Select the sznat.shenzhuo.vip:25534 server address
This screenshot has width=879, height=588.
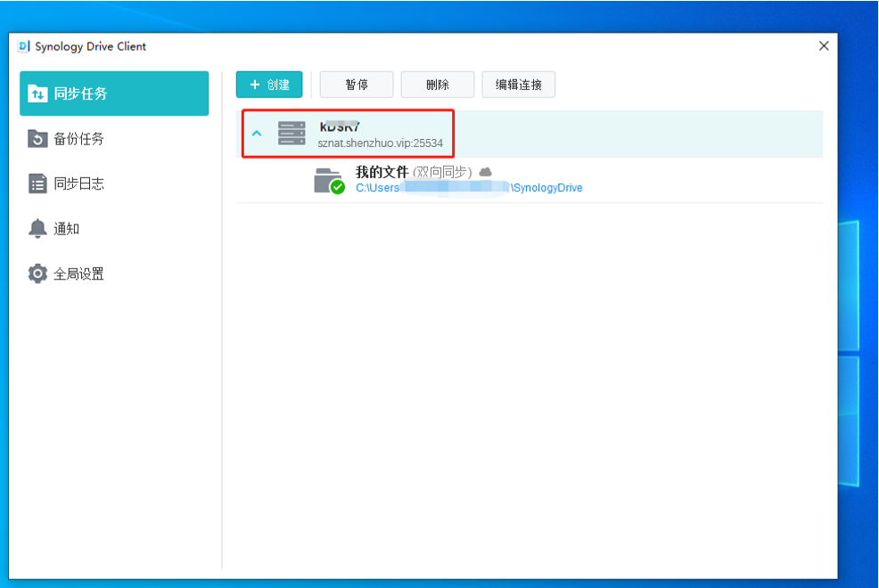point(380,143)
